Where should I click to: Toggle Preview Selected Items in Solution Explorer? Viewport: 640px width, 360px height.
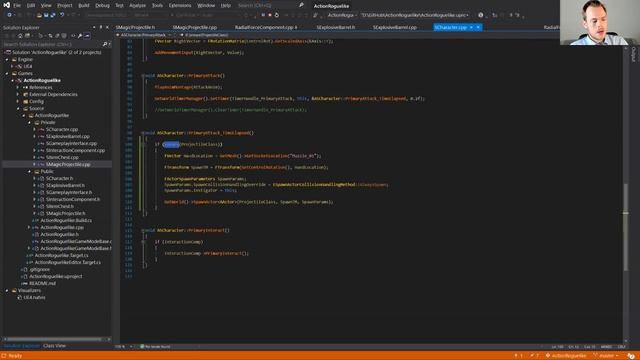point(87,36)
